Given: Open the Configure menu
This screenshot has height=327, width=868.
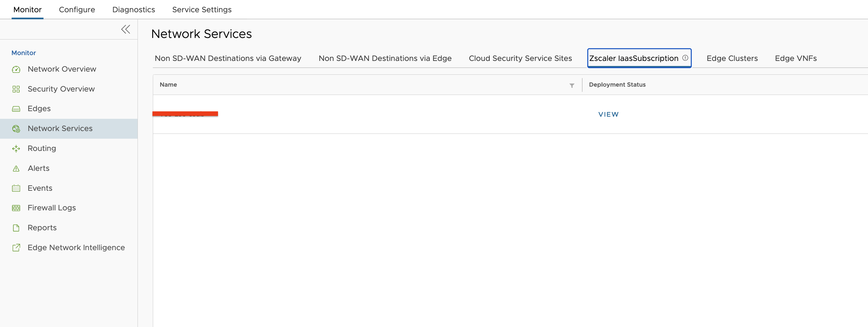Looking at the screenshot, I should 77,9.
